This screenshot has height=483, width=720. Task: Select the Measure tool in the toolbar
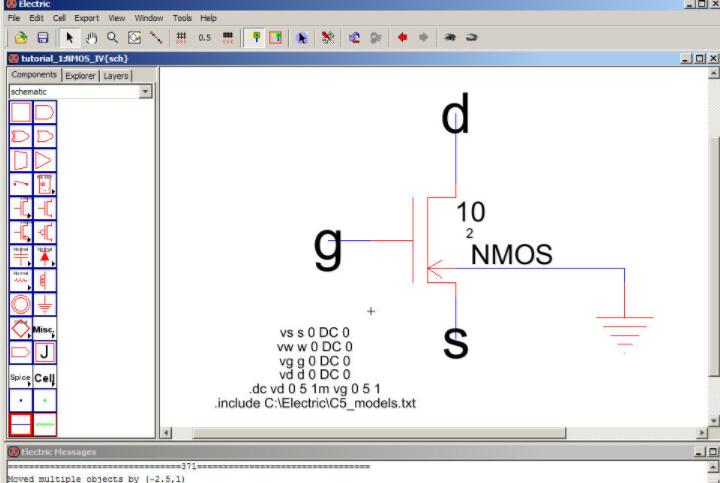click(x=155, y=37)
